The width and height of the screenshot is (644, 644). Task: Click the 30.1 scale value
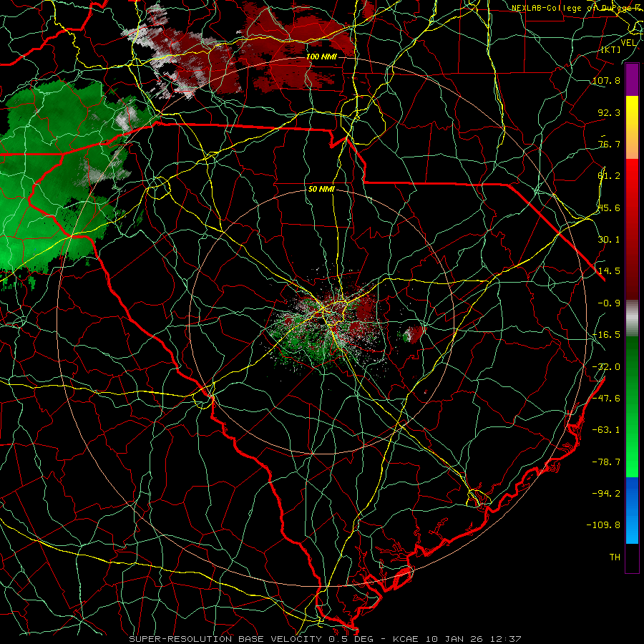609,240
